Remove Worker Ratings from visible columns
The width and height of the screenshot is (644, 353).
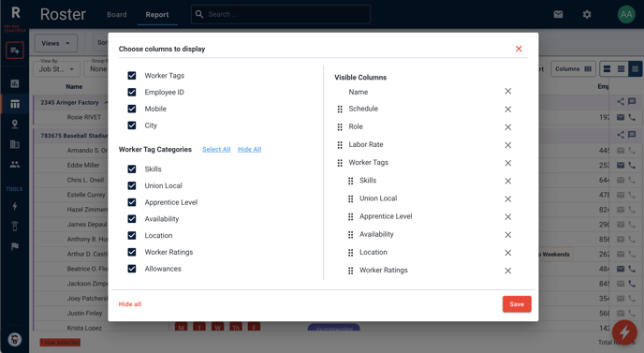pyautogui.click(x=507, y=271)
